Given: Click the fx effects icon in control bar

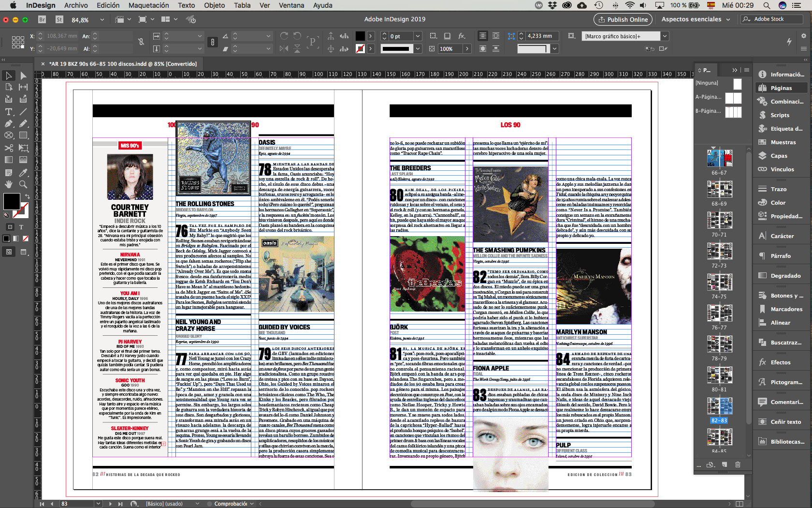Looking at the screenshot, I should 462,36.
